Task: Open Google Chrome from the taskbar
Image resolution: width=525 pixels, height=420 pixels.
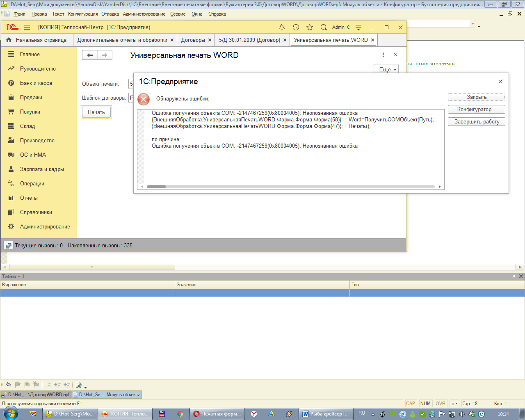Action: click(180, 414)
